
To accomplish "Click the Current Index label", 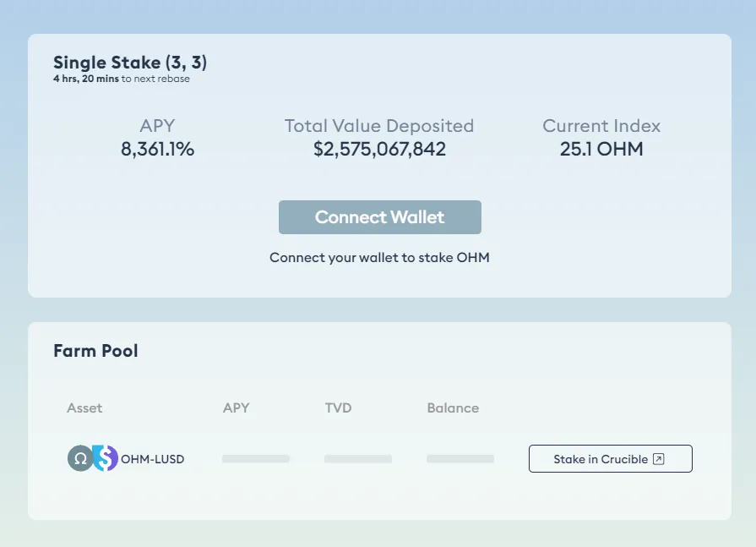I will 601,126.
